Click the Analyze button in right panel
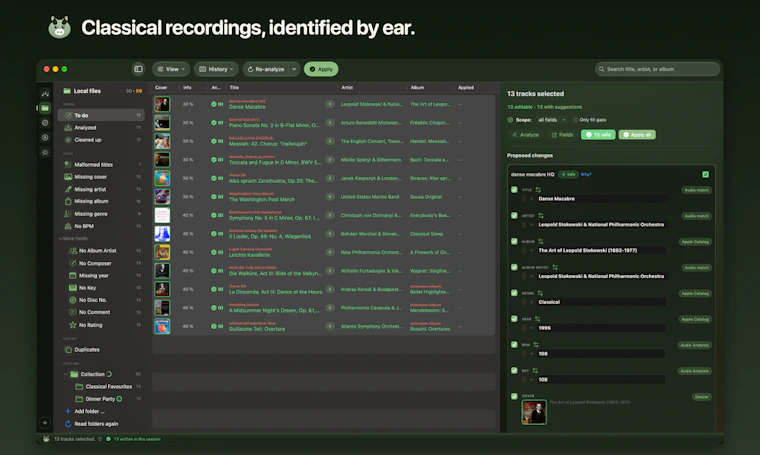Viewport: 760px width, 455px height. click(525, 135)
